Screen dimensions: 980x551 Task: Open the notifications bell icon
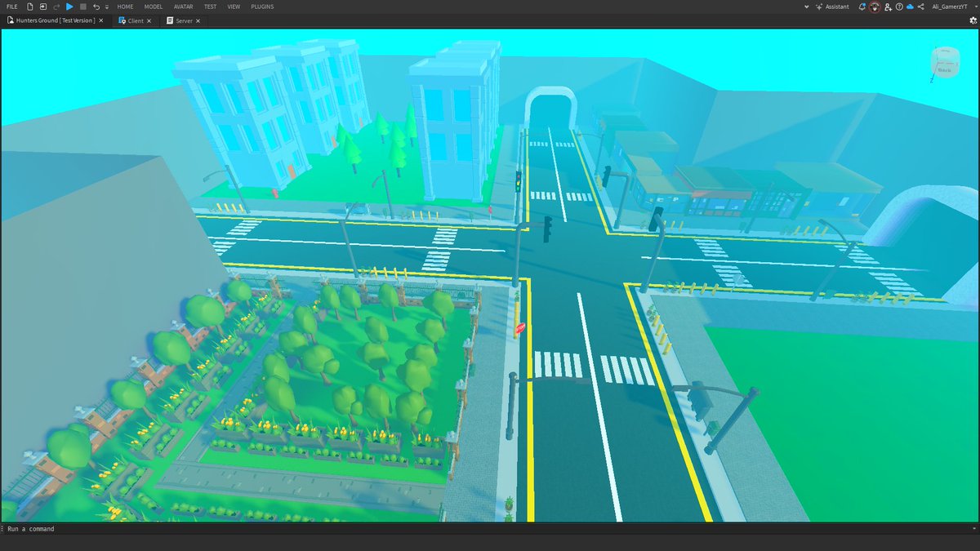pos(862,7)
